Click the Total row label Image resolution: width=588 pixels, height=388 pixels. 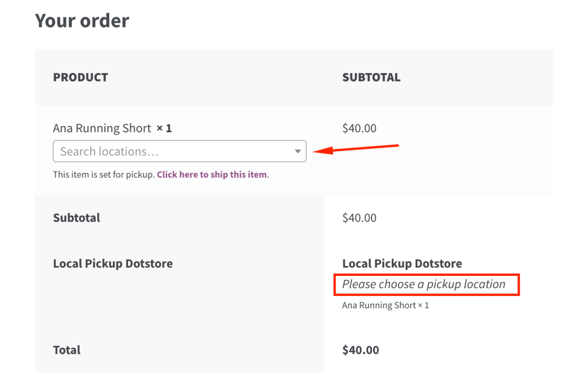point(67,350)
